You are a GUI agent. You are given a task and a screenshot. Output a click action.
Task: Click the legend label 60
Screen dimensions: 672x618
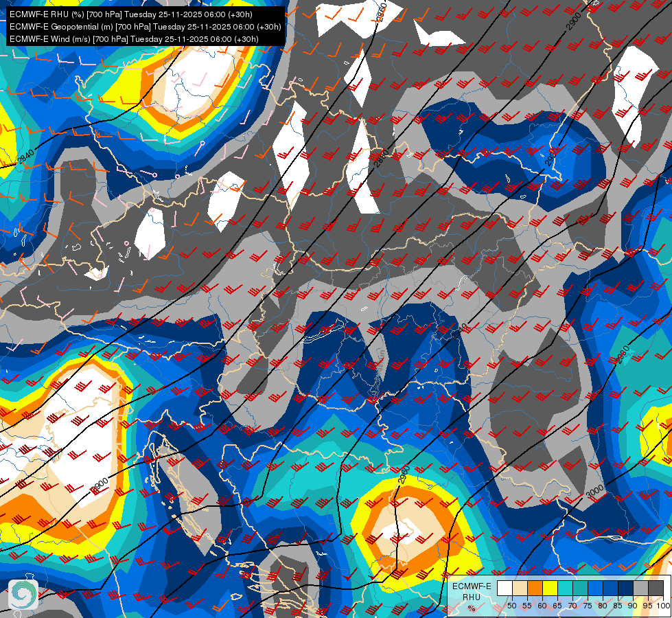542,606
